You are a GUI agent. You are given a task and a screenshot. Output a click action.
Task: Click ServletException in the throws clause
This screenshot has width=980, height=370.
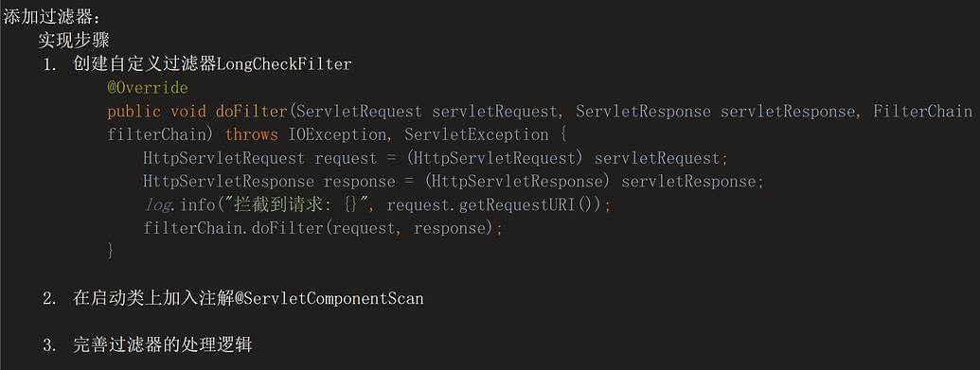(477, 134)
